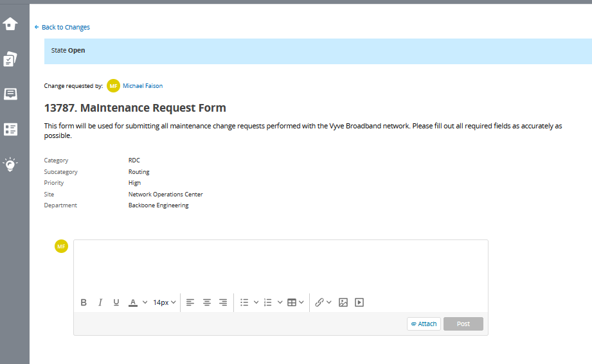The image size is (592, 364).
Task: Click the 'State Open' banner text
Action: point(68,50)
